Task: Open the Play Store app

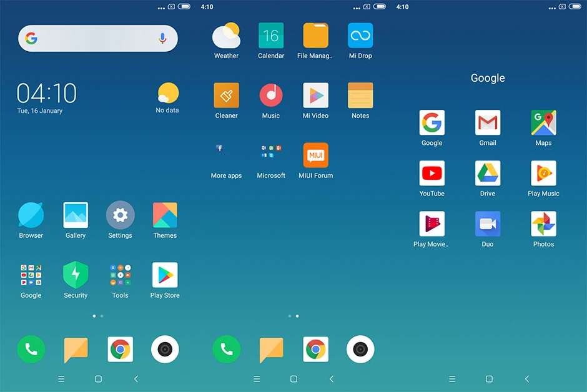Action: coord(165,275)
